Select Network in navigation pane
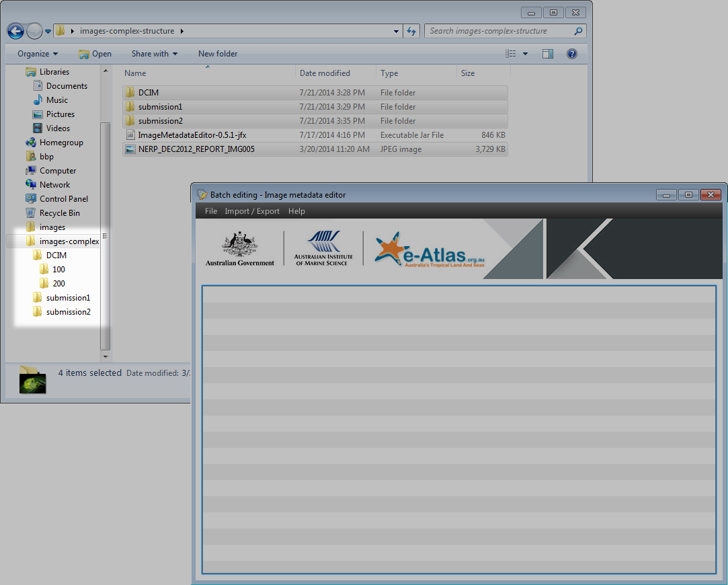This screenshot has height=585, width=728. click(48, 185)
